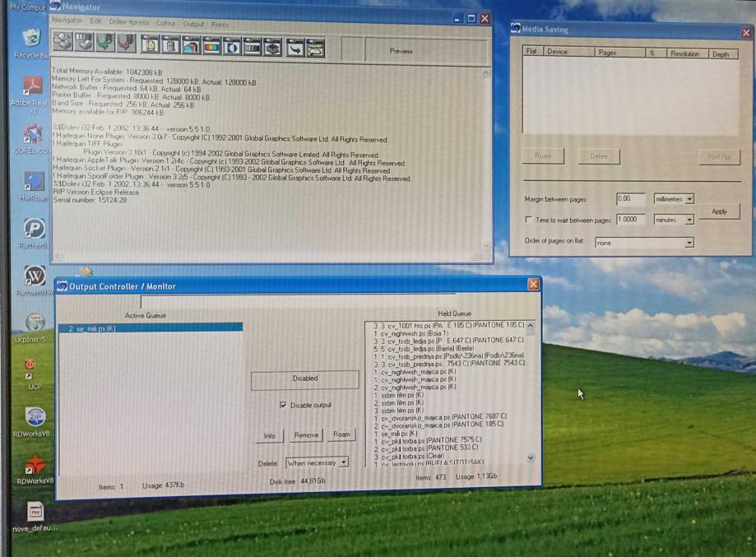Click the red traffic light Stop Inputs icon

pyautogui.click(x=125, y=43)
